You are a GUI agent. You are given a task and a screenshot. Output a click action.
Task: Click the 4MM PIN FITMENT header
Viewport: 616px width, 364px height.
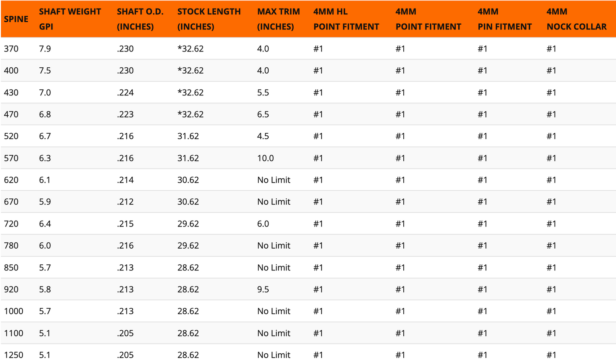pos(504,19)
